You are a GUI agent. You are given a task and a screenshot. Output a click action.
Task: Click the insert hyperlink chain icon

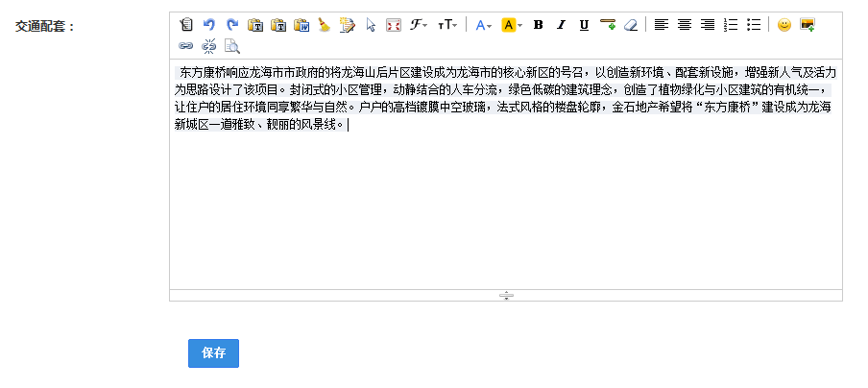185,45
